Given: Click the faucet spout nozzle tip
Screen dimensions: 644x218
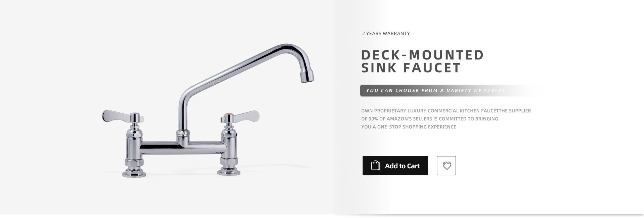Looking at the screenshot, I should click(x=307, y=76).
